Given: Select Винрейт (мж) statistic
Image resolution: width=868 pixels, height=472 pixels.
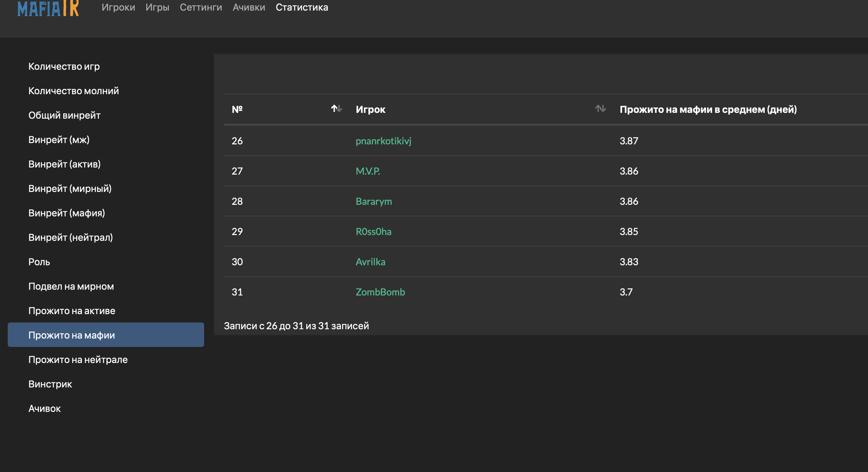Looking at the screenshot, I should 106,140.
